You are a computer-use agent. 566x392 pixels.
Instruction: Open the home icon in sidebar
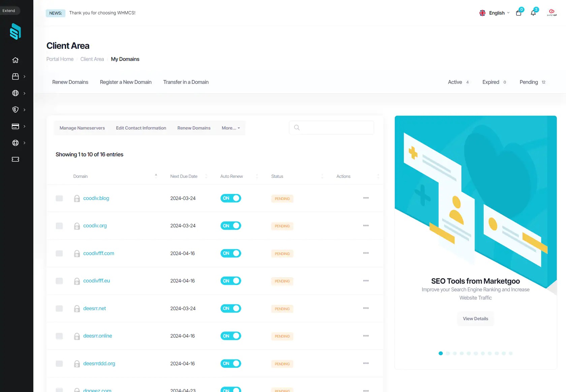[15, 60]
